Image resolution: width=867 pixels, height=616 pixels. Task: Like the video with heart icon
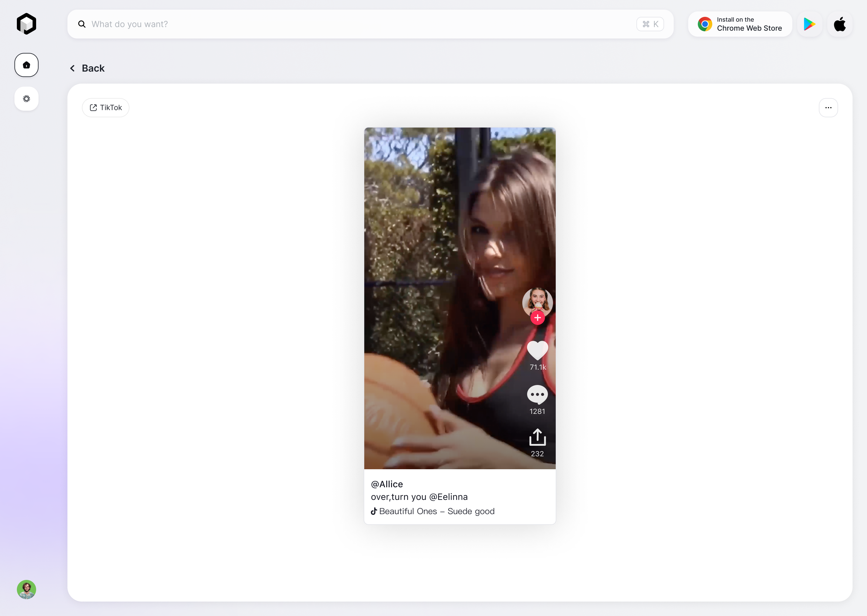(x=537, y=350)
